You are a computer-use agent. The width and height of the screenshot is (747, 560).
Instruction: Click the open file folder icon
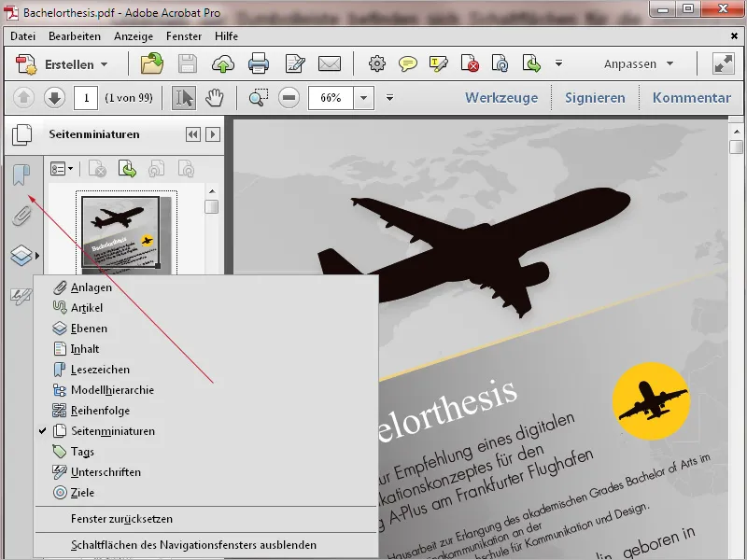click(152, 63)
